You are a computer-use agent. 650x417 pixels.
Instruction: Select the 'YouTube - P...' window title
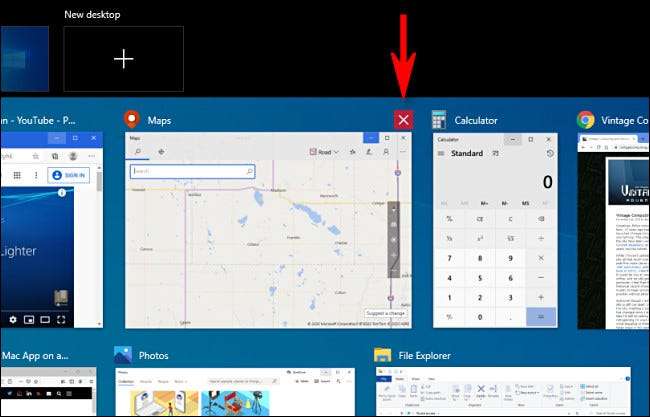tap(38, 121)
